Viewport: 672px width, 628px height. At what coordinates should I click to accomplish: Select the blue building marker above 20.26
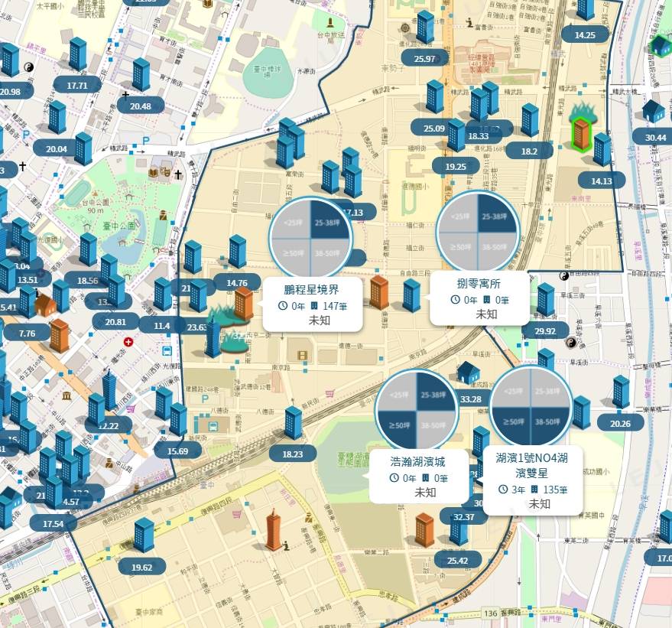pos(621,392)
